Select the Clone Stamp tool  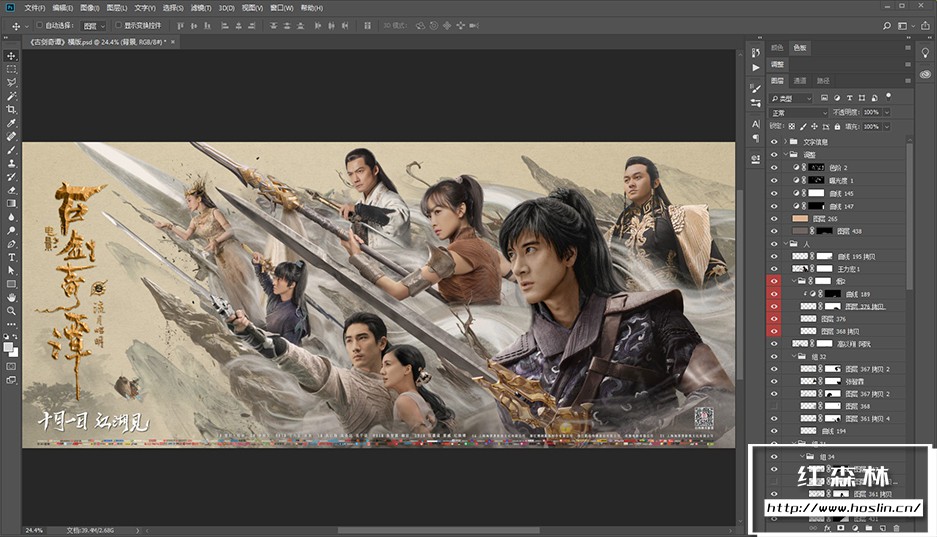(11, 163)
